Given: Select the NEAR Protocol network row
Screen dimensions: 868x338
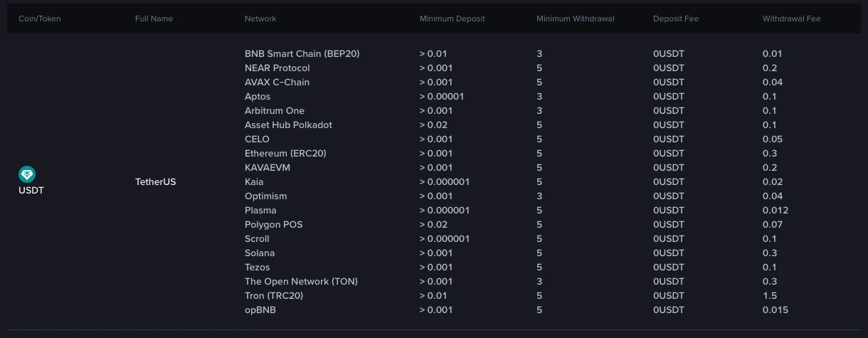Looking at the screenshot, I should pos(277,68).
